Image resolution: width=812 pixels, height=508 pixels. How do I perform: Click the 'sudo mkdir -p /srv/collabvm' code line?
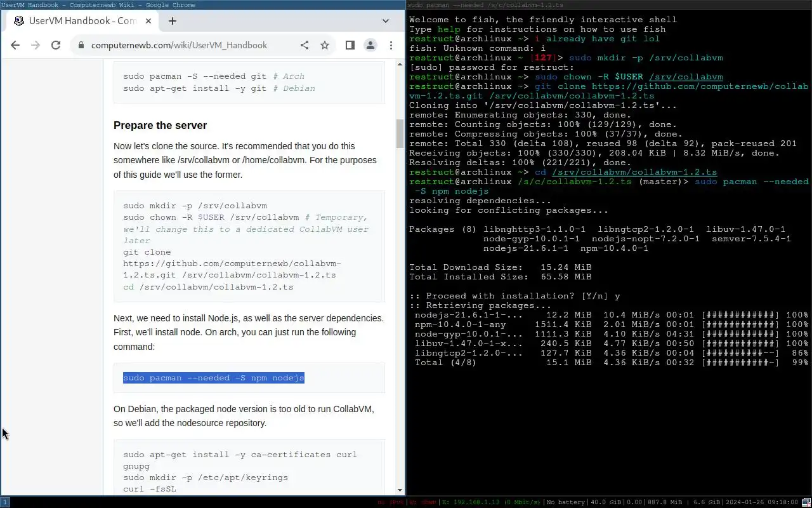coord(195,206)
